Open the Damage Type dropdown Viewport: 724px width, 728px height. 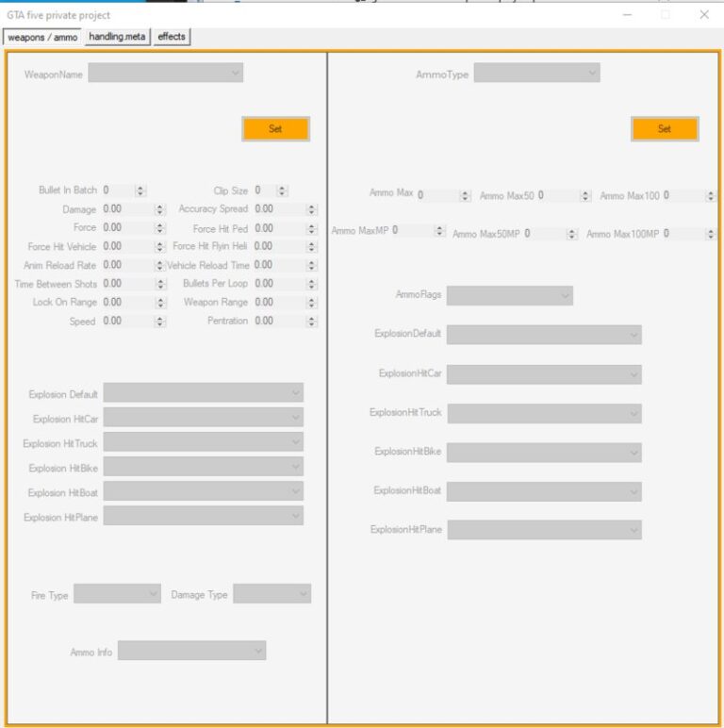coord(271,594)
